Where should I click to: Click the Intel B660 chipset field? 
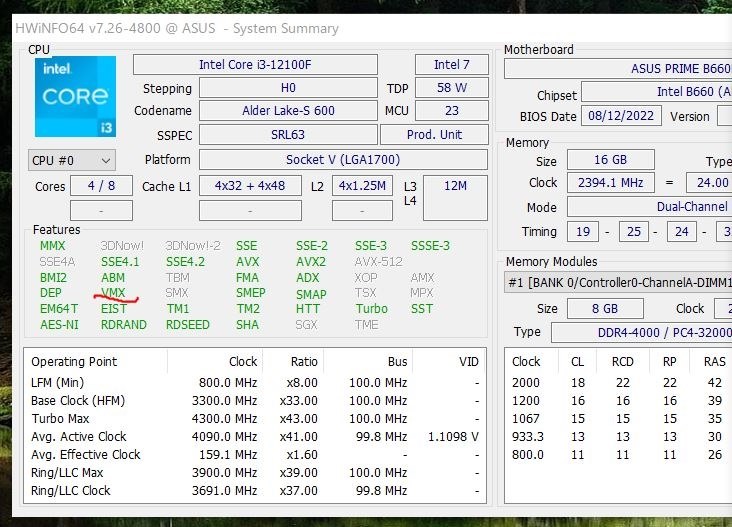click(657, 91)
